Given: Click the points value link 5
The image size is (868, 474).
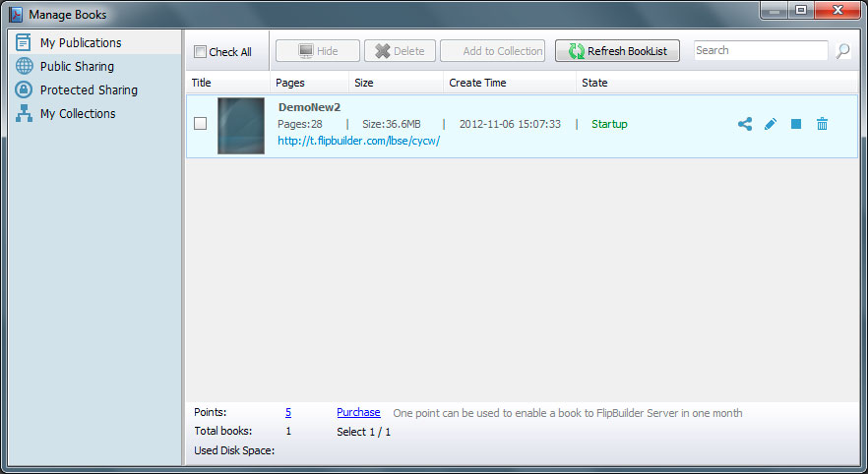Looking at the screenshot, I should [288, 413].
